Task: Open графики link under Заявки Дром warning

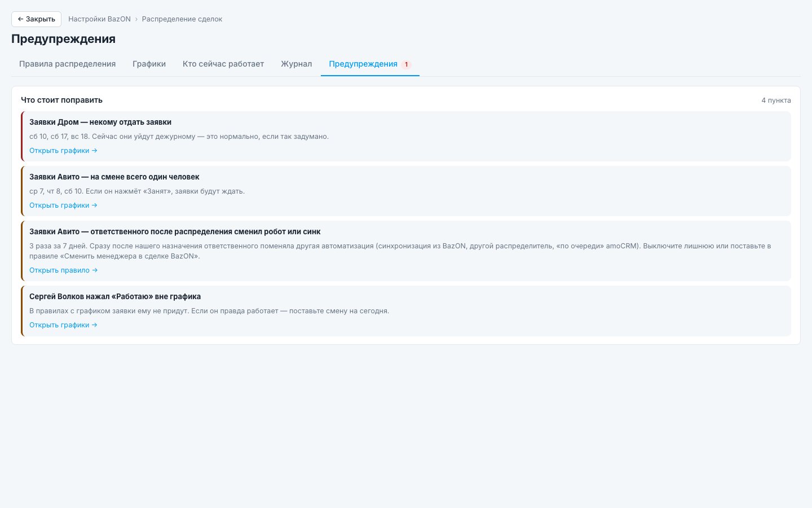Action: tap(63, 151)
